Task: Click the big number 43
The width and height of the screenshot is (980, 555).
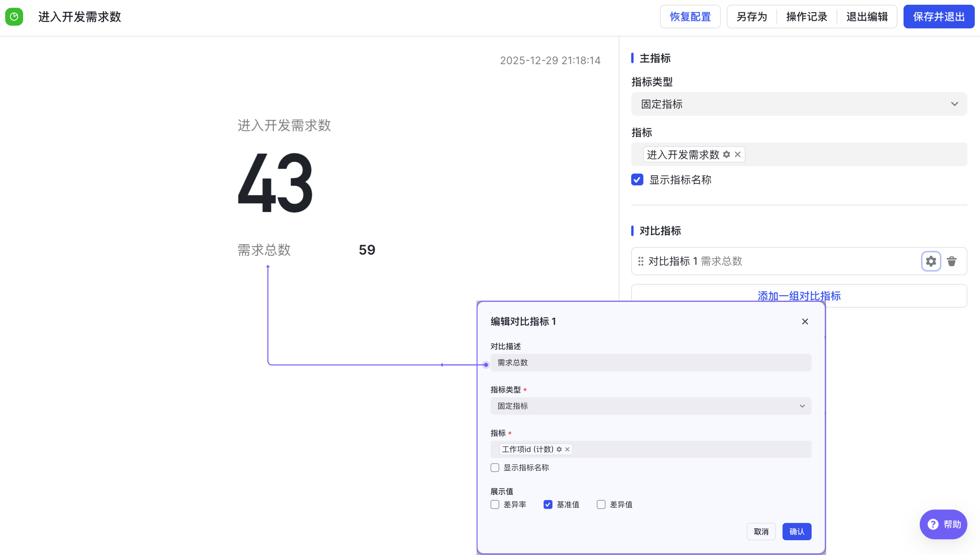Action: (x=275, y=183)
